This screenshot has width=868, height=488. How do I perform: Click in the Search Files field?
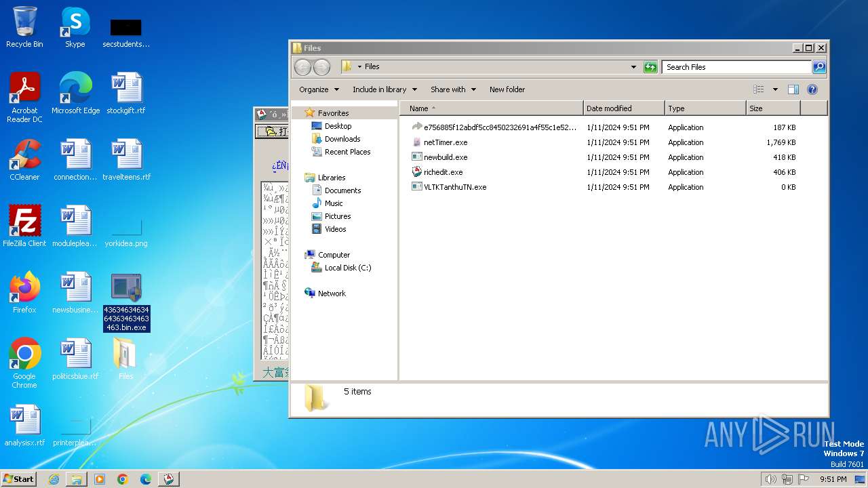point(736,66)
